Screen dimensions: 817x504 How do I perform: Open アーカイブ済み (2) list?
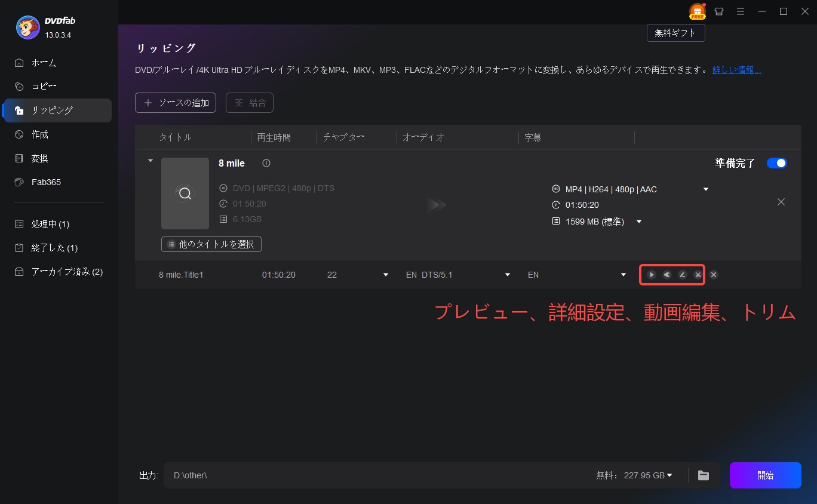[x=57, y=272]
